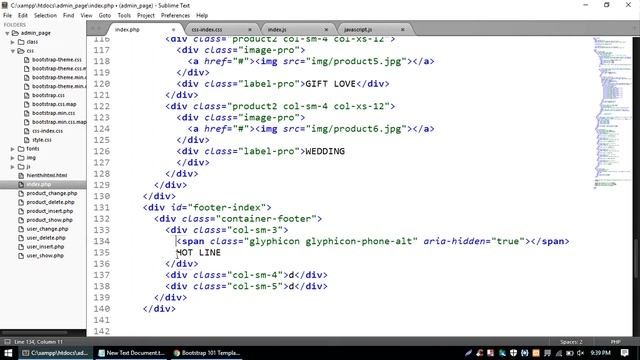This screenshot has height=360, width=640.
Task: Open the Edit menu
Action: point(23,15)
